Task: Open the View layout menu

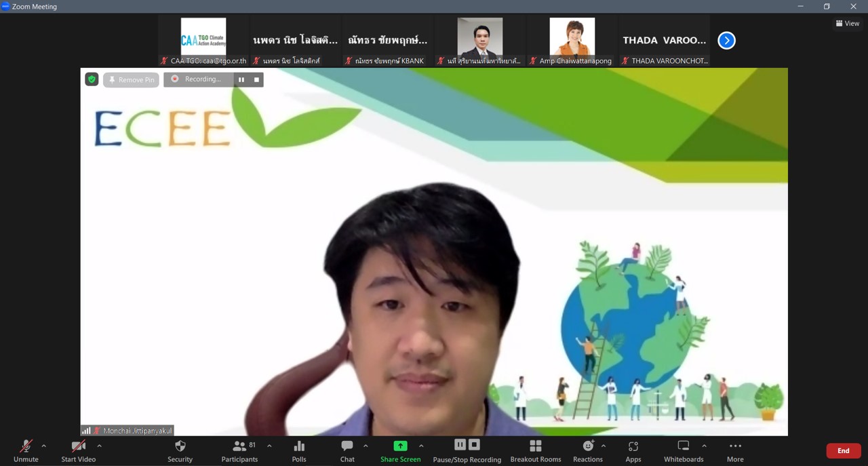Action: pyautogui.click(x=848, y=24)
